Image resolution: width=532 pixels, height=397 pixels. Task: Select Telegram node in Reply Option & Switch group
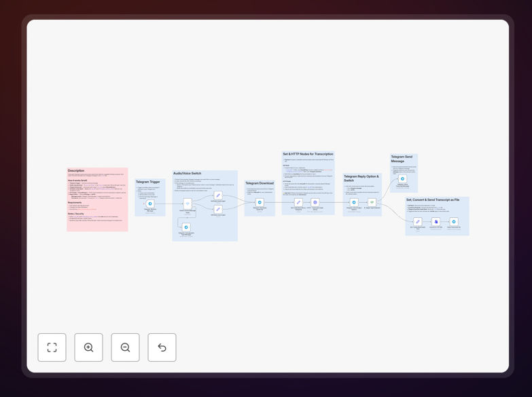(354, 202)
